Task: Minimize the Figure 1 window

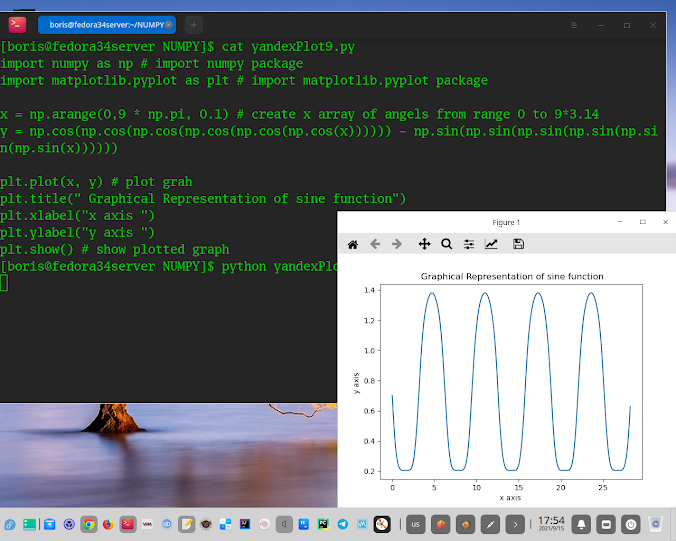Action: [620, 222]
